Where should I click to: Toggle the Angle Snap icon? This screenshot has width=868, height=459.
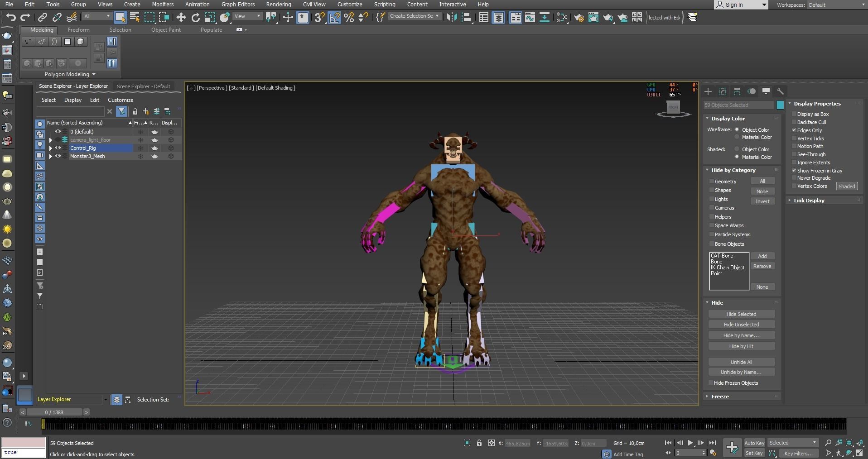(334, 17)
